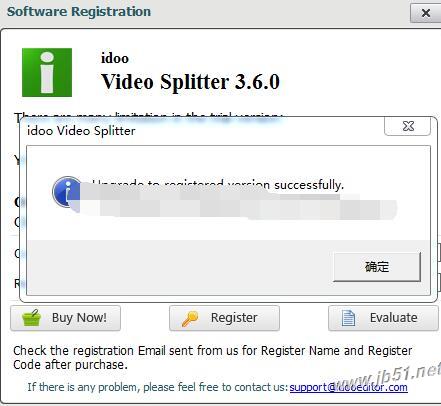The image size is (441, 406).
Task: Click the www.jb51.net watermark
Action: (388, 375)
